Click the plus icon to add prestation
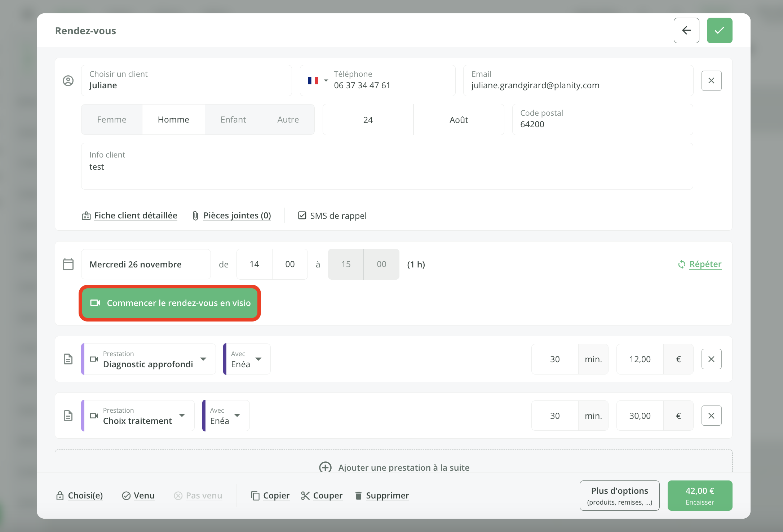The height and width of the screenshot is (532, 783). [325, 467]
